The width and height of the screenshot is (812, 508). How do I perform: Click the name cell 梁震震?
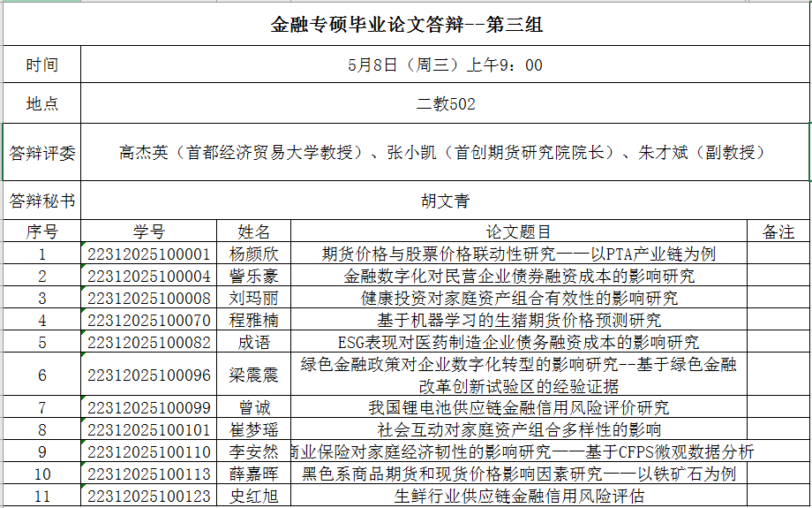tap(253, 375)
